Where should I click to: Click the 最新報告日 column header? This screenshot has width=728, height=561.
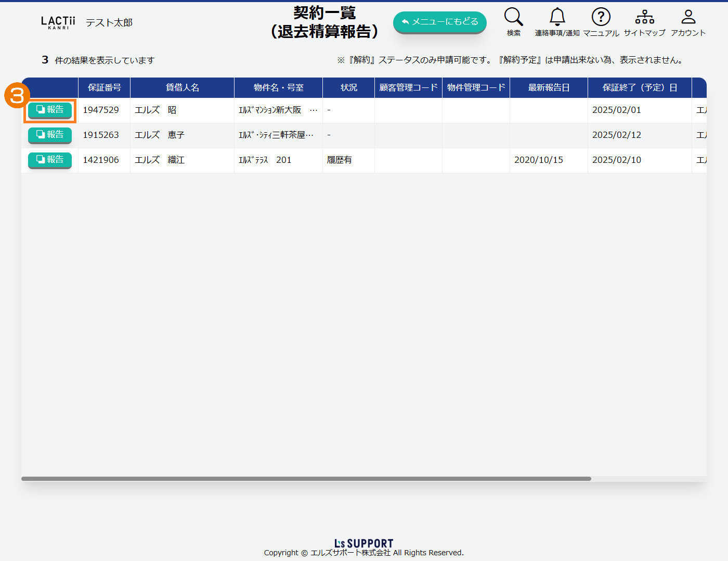(x=549, y=87)
